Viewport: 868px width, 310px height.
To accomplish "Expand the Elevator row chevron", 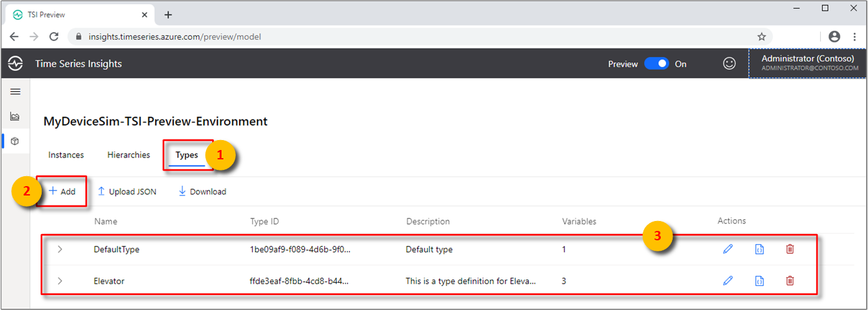I will click(x=60, y=281).
